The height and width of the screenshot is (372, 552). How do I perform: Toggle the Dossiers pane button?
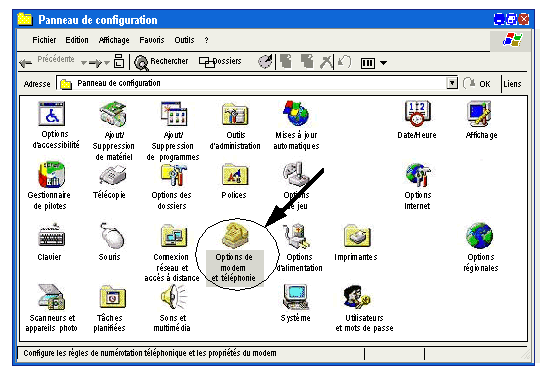[220, 62]
